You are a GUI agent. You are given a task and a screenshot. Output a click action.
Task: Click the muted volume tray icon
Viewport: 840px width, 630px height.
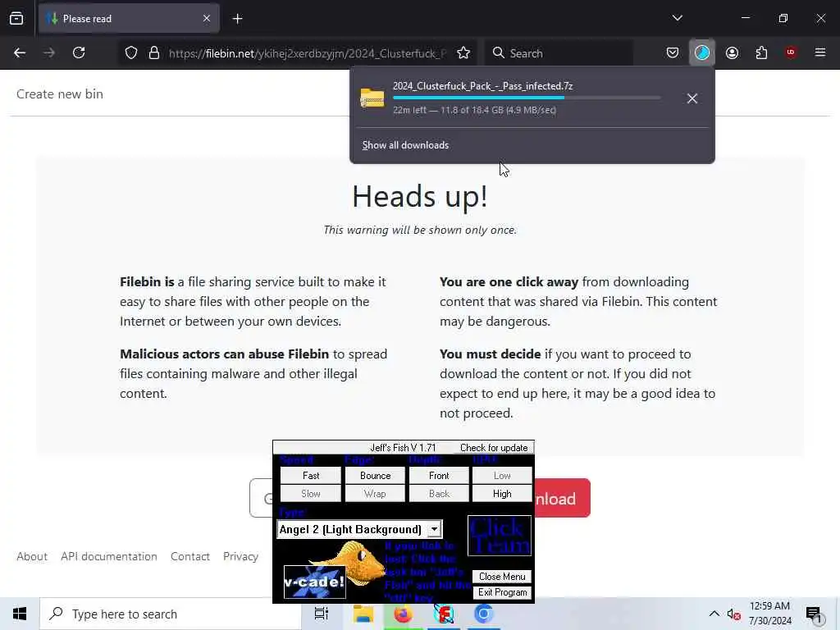click(x=733, y=614)
